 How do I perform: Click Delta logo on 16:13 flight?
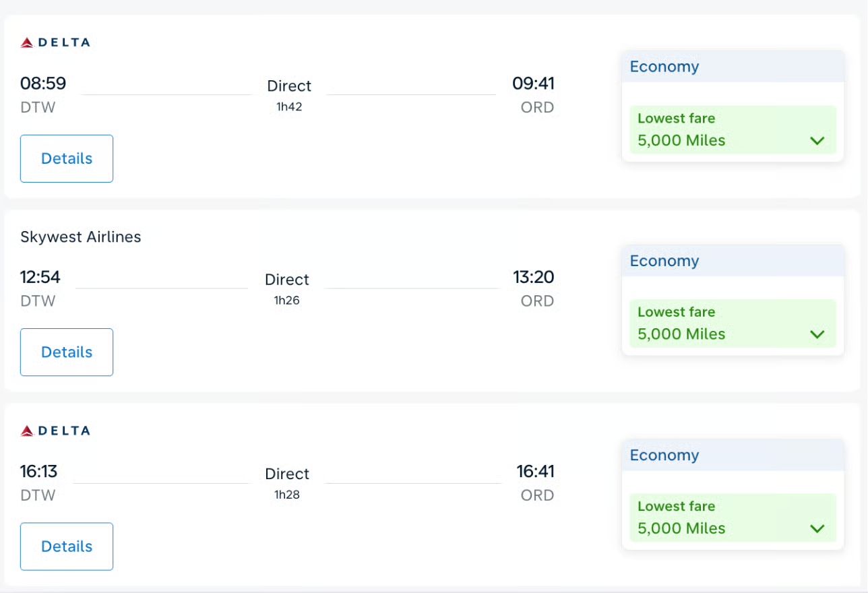pyautogui.click(x=55, y=431)
